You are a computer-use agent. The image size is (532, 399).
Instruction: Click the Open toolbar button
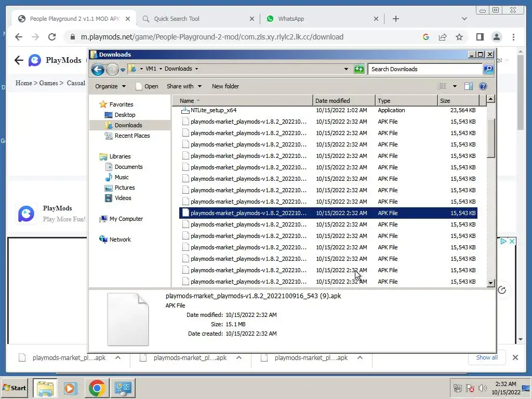147,86
